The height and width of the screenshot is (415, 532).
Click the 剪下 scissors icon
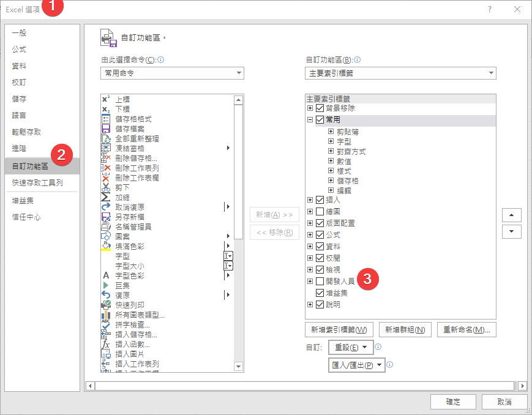[x=106, y=187]
